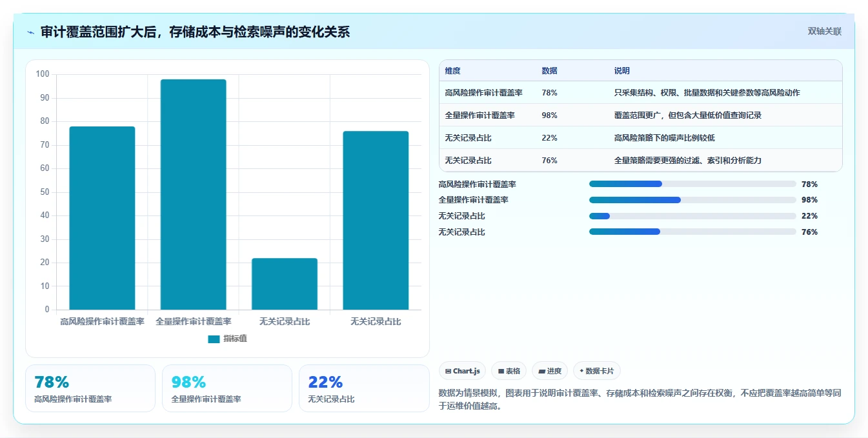Click the 76% value in table
The width and height of the screenshot is (868, 438).
[x=550, y=161]
